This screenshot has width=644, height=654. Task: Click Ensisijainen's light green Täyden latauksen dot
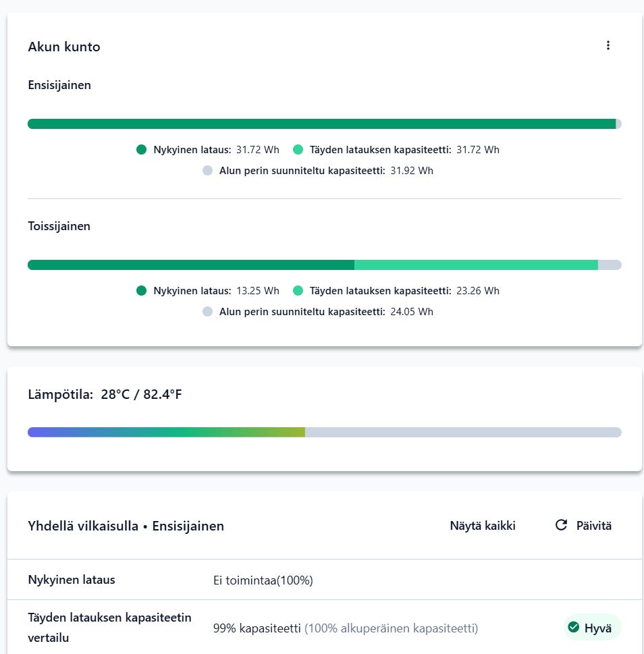click(298, 150)
